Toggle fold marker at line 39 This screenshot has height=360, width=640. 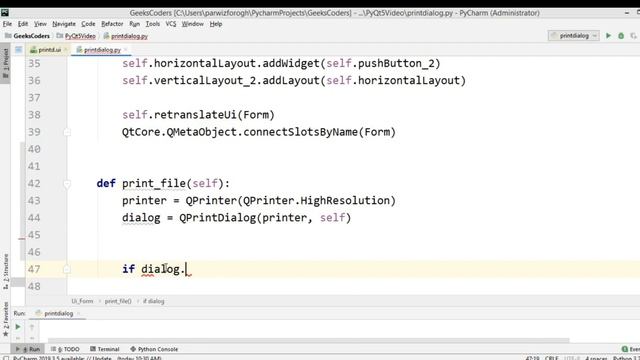tap(67, 132)
